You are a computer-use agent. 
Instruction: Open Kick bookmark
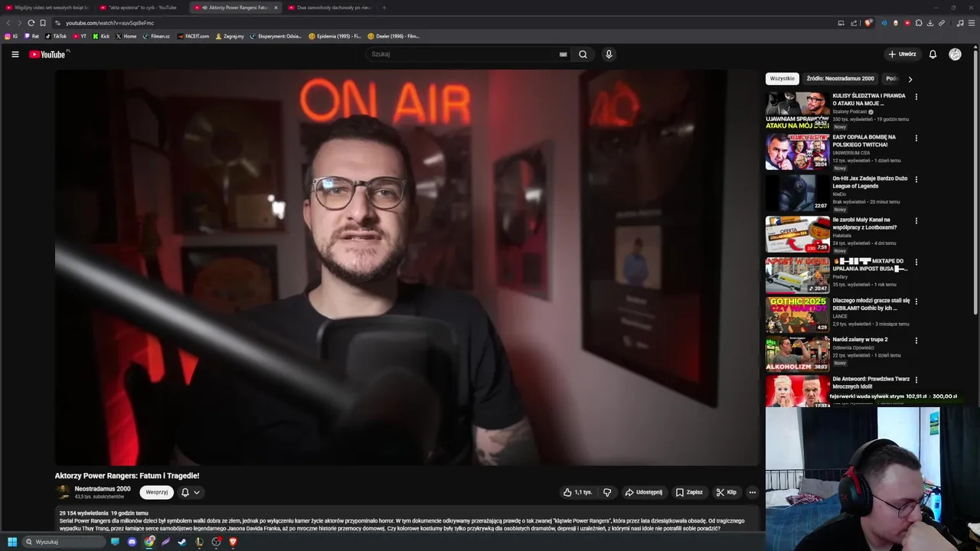tap(101, 36)
